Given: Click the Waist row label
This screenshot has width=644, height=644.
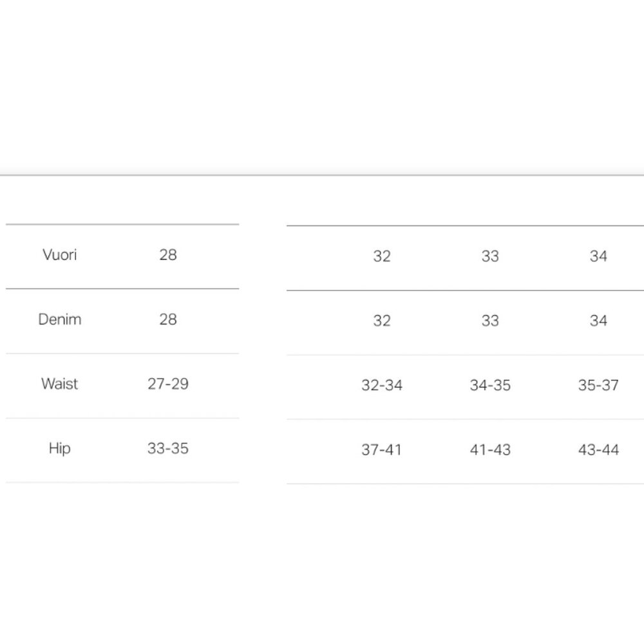Looking at the screenshot, I should click(x=59, y=384).
